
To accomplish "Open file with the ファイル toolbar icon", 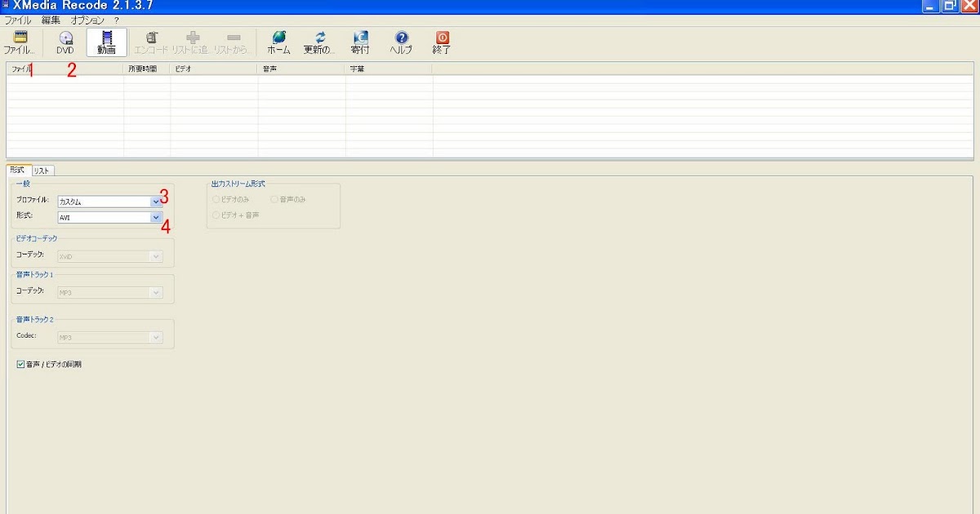I will point(21,42).
